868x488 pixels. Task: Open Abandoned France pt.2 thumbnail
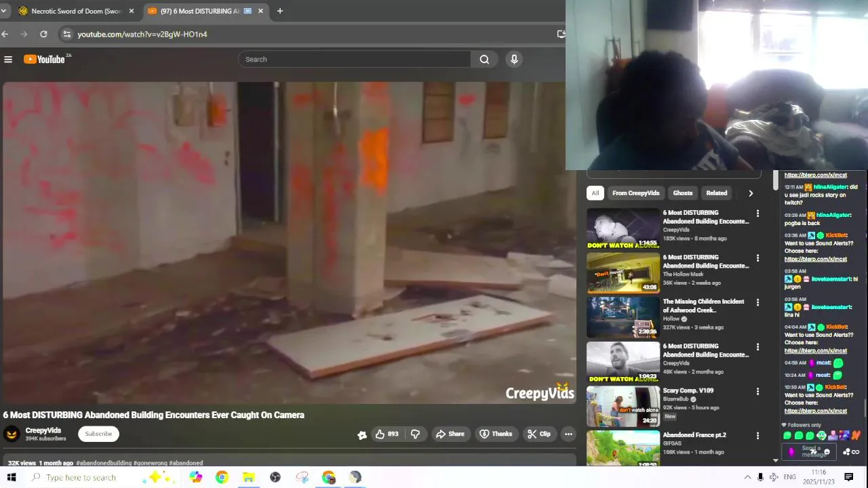[623, 448]
